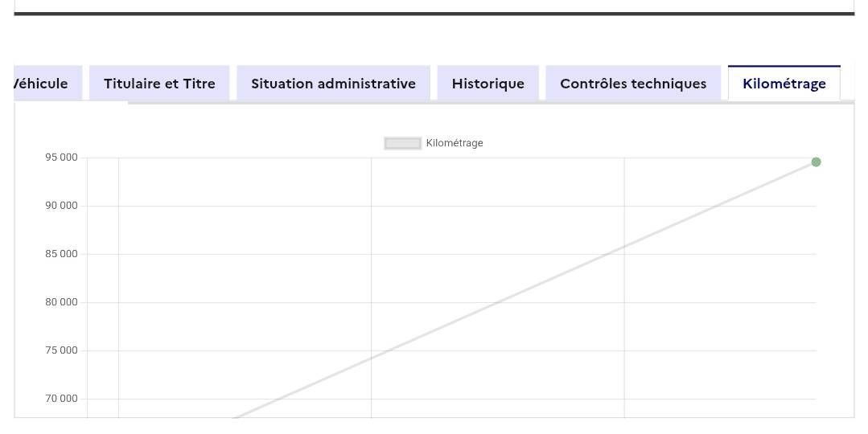The width and height of the screenshot is (868, 434).
Task: Toggle the Kilométrage legend color box
Action: point(402,143)
